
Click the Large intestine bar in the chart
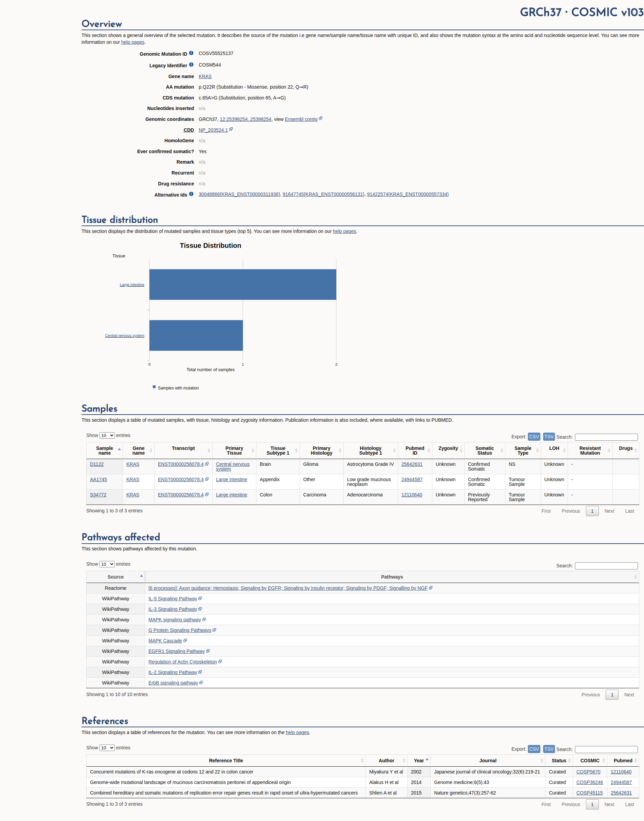pyautogui.click(x=243, y=285)
